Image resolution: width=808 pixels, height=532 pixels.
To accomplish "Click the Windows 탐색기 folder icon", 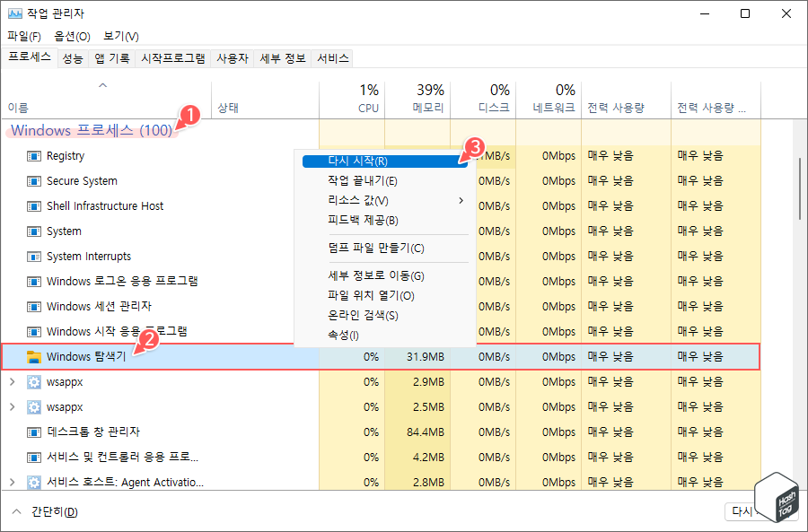I will click(33, 357).
